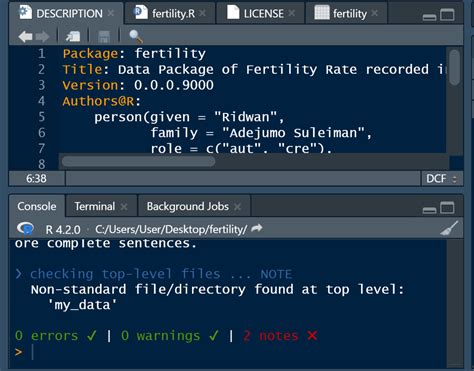Select the Console tab
474x371 pixels.
37,206
